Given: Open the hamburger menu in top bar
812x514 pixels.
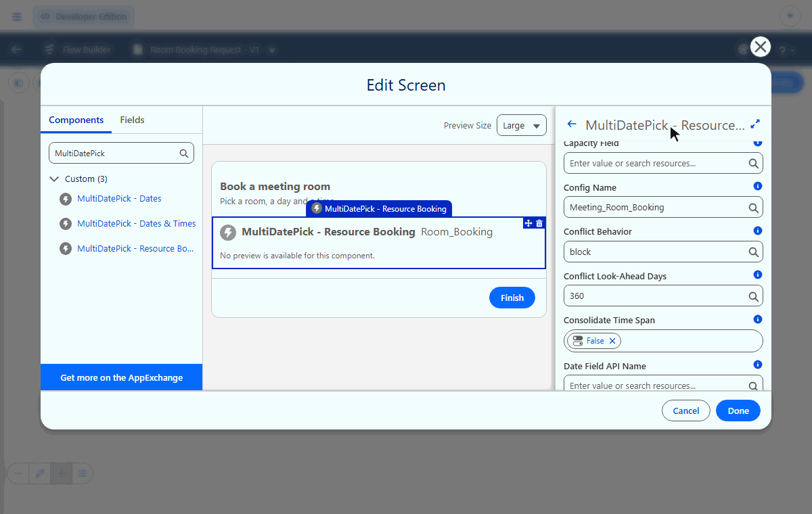Looking at the screenshot, I should 17,17.
